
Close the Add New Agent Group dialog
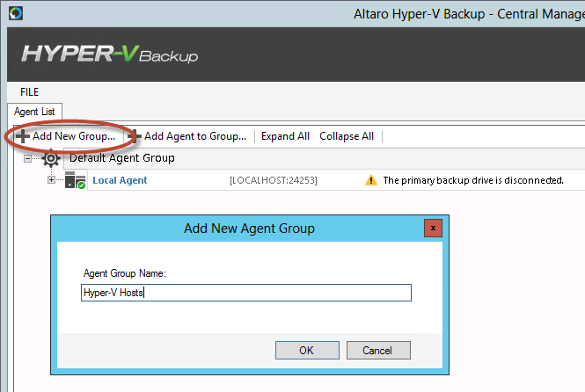pyautogui.click(x=433, y=228)
